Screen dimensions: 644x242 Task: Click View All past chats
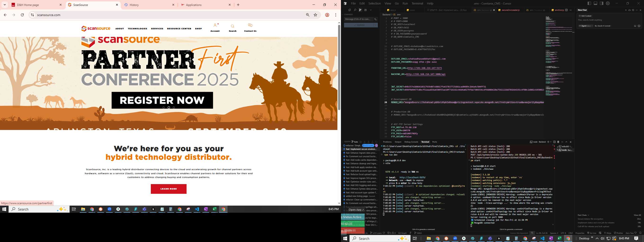(x=637, y=215)
